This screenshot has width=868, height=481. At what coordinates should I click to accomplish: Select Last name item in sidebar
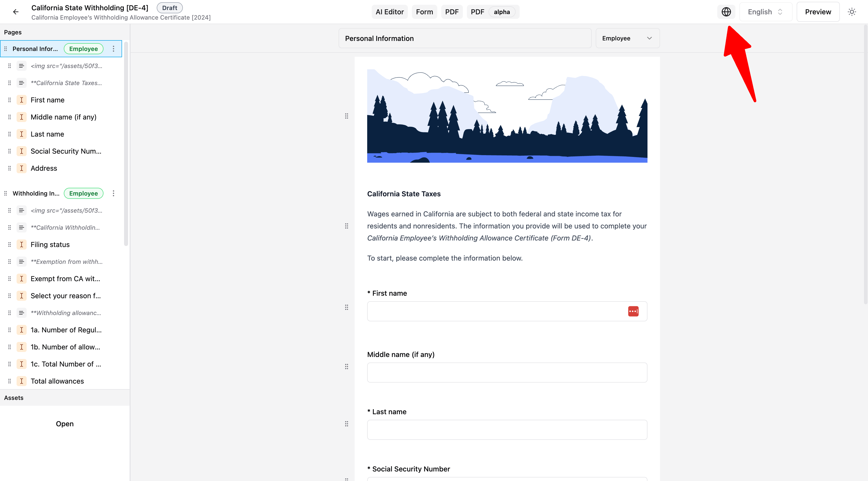(x=47, y=134)
